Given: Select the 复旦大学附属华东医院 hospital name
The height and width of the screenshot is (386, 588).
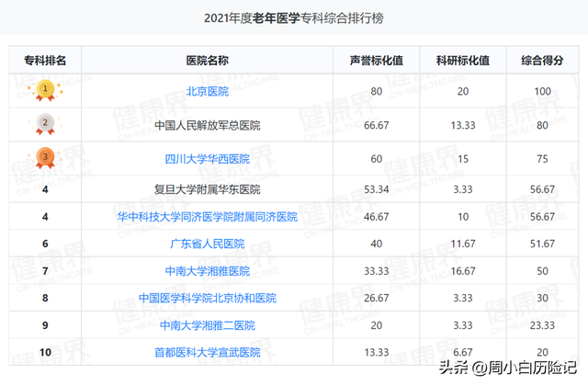Looking at the screenshot, I should click(208, 189).
